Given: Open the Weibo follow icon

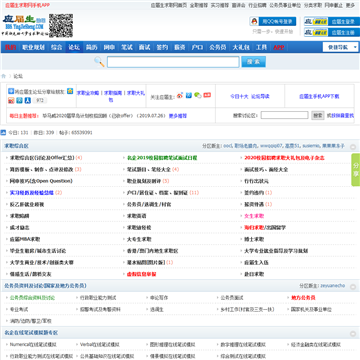Looking at the screenshot, I should click(180, 96).
